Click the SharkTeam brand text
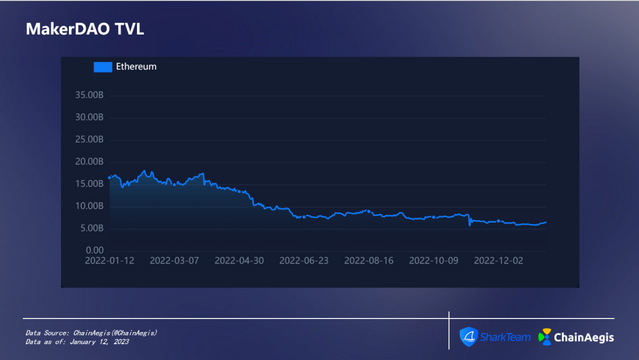The height and width of the screenshot is (360, 639). (x=505, y=337)
